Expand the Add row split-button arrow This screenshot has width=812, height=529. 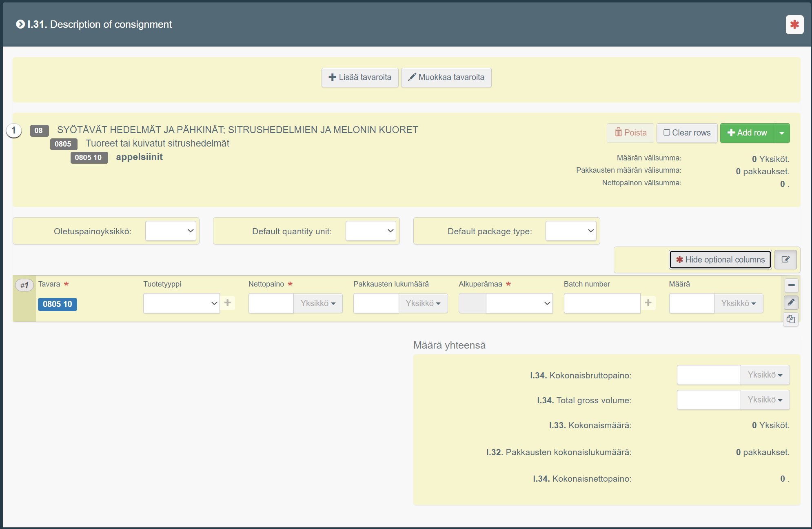click(x=781, y=133)
